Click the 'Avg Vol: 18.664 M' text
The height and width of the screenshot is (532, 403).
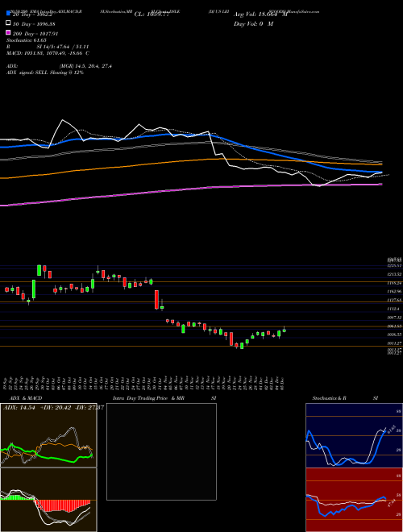click(260, 15)
